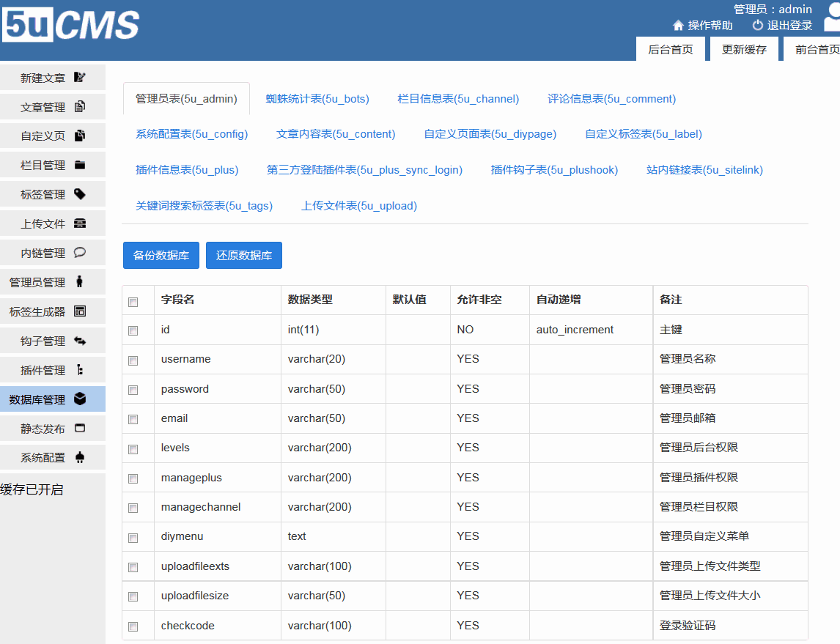Image resolution: width=840 pixels, height=644 pixels.
Task: Click the restore database button
Action: click(244, 256)
